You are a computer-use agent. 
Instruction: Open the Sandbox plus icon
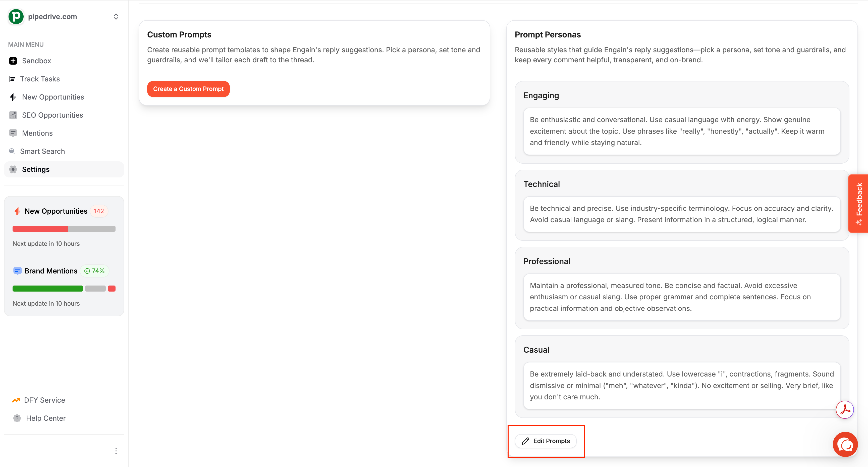click(x=13, y=61)
